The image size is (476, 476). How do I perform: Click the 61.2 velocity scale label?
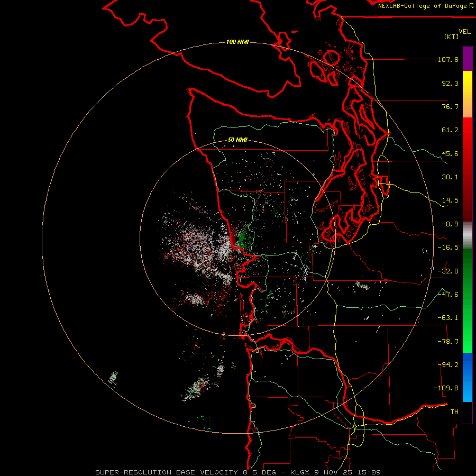point(450,130)
